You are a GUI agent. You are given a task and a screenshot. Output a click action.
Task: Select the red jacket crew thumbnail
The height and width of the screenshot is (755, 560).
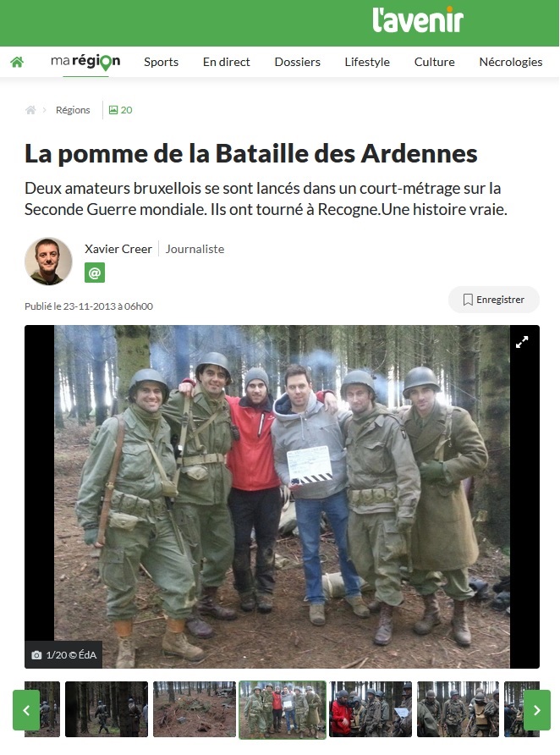coord(370,708)
